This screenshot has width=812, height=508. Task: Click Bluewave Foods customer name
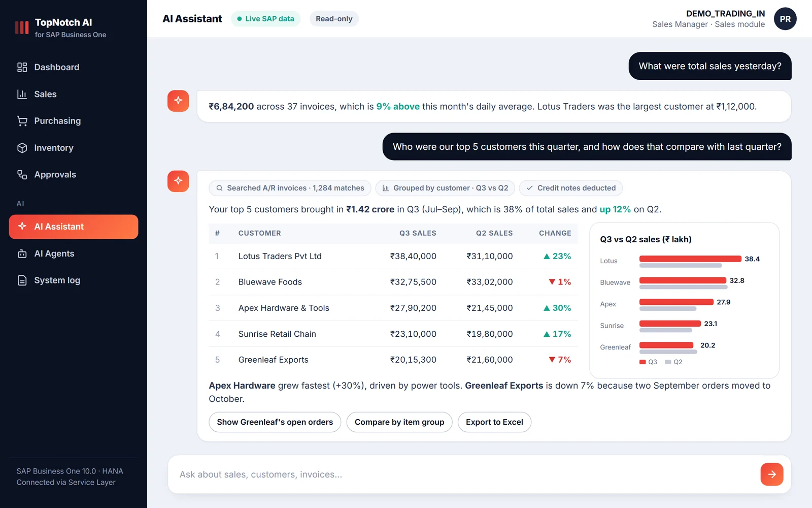[270, 282]
